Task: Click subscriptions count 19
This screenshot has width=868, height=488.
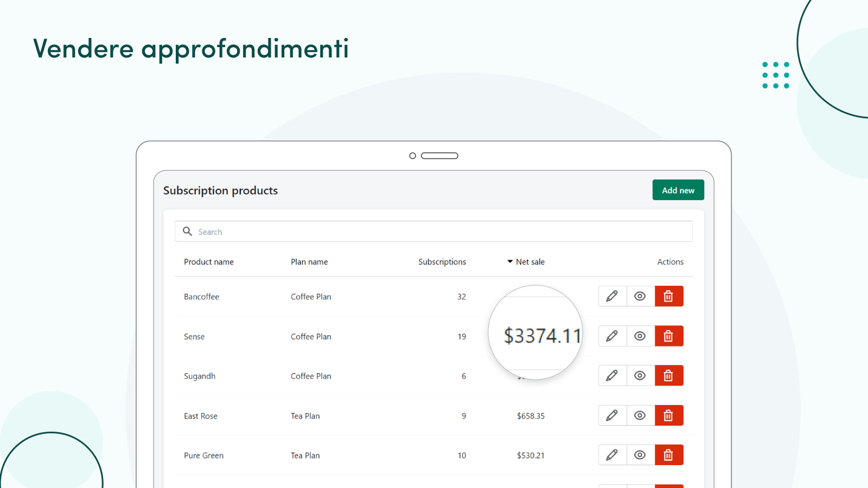Action: click(x=462, y=337)
